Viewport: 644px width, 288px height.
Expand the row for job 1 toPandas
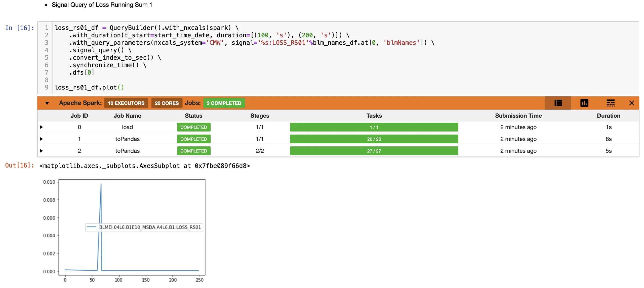coord(41,139)
